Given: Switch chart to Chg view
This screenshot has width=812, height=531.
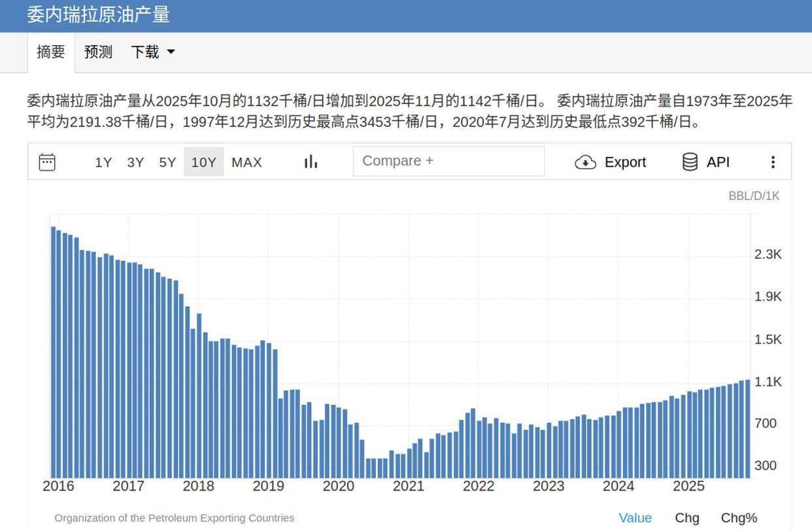Looking at the screenshot, I should [686, 518].
